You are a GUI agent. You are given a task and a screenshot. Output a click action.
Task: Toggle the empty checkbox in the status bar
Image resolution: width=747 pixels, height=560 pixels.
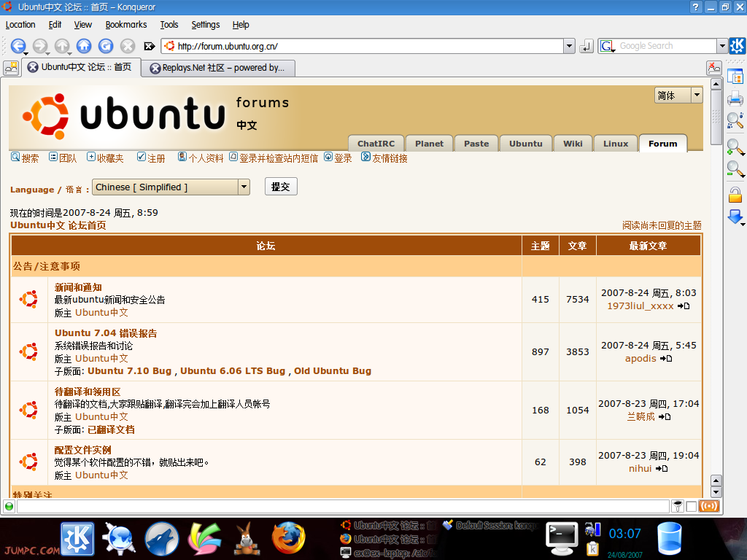tap(692, 506)
